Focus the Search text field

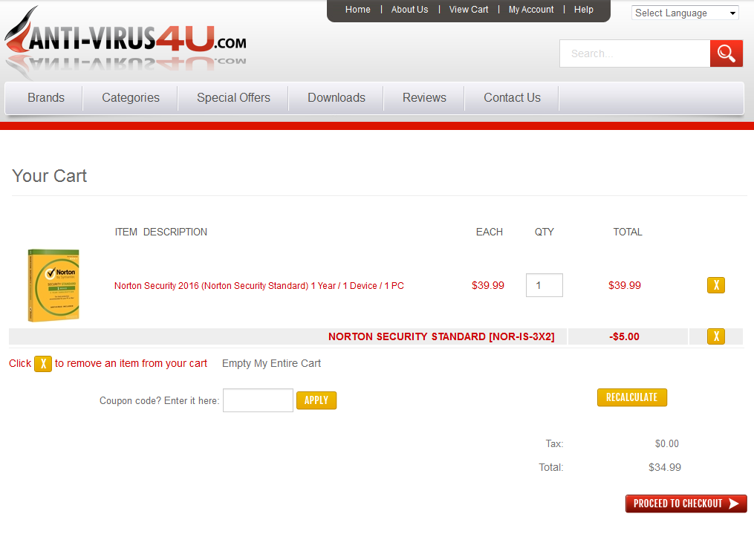634,53
